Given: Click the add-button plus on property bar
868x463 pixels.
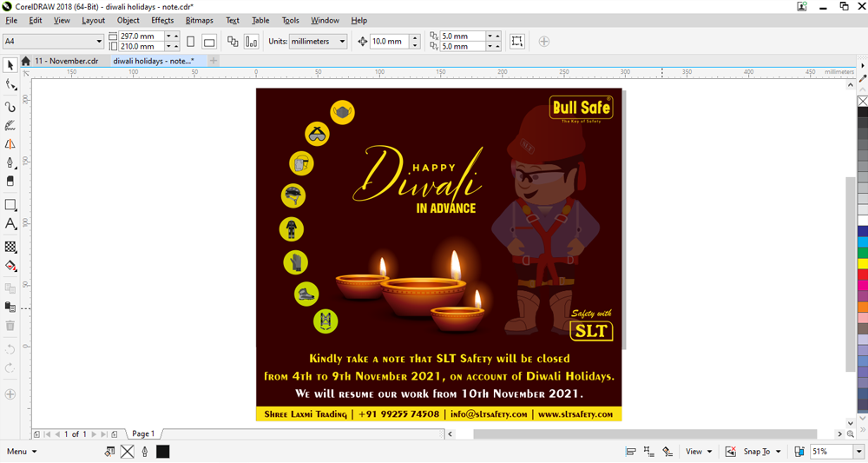Looking at the screenshot, I should pyautogui.click(x=544, y=42).
